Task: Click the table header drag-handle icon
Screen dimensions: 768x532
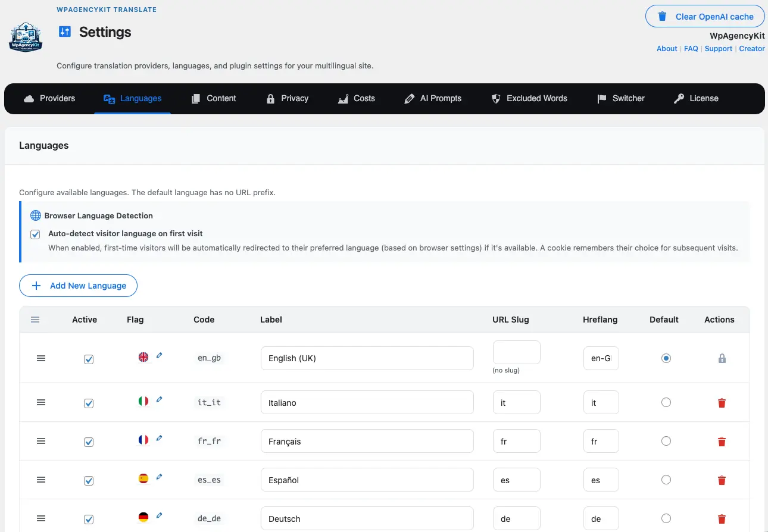Action: point(35,320)
